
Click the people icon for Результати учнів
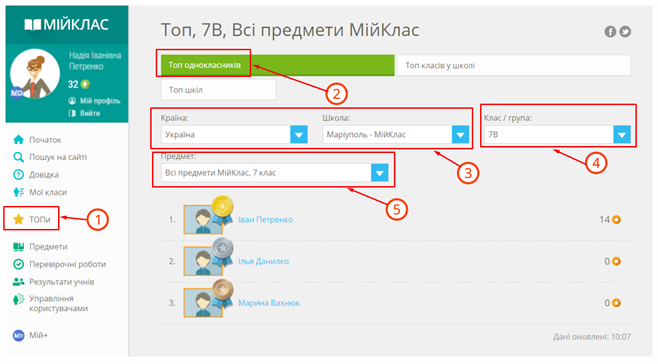18,282
